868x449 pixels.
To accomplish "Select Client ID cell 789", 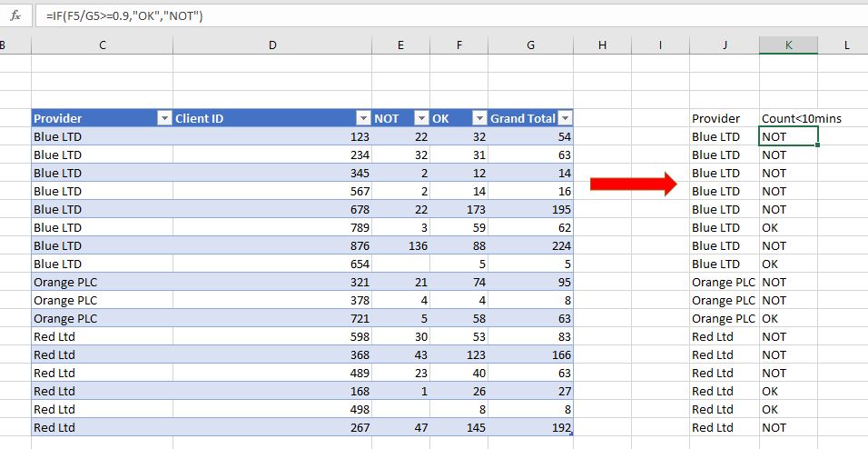I will [272, 227].
